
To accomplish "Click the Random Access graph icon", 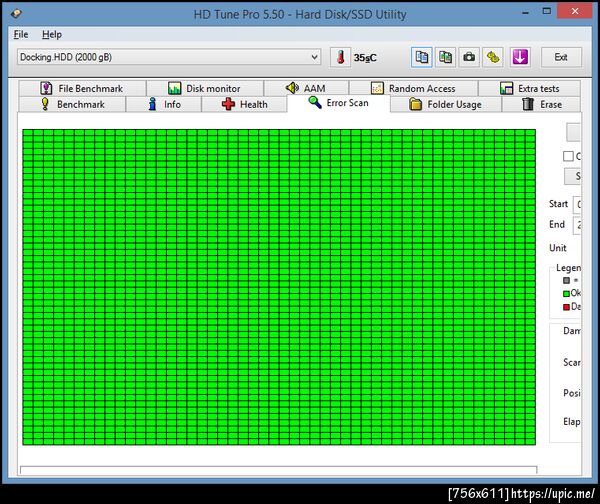I will pos(377,88).
